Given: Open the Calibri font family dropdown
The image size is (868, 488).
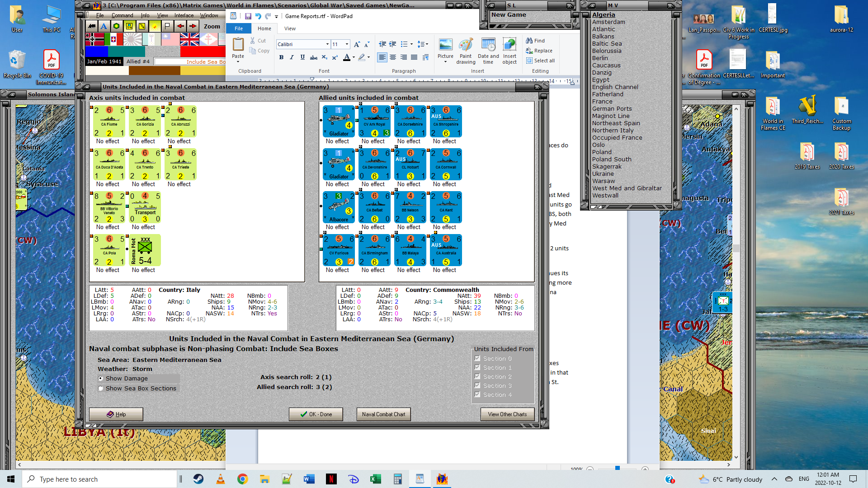Looking at the screenshot, I should (x=327, y=44).
